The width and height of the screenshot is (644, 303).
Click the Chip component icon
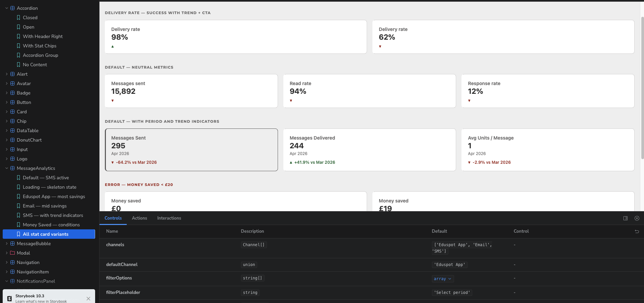(x=12, y=121)
